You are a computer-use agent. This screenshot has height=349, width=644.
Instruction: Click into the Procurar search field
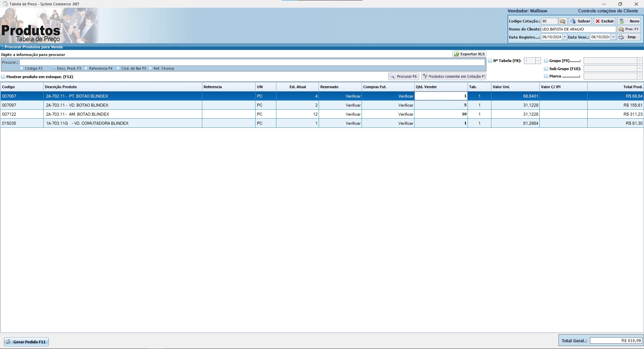252,62
